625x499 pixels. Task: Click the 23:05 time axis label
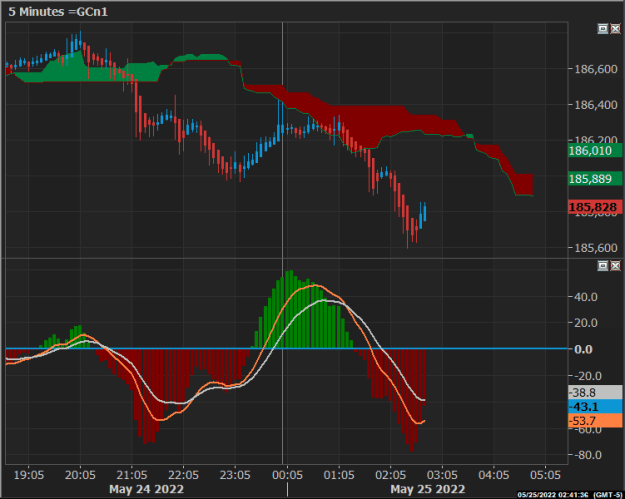coord(235,475)
